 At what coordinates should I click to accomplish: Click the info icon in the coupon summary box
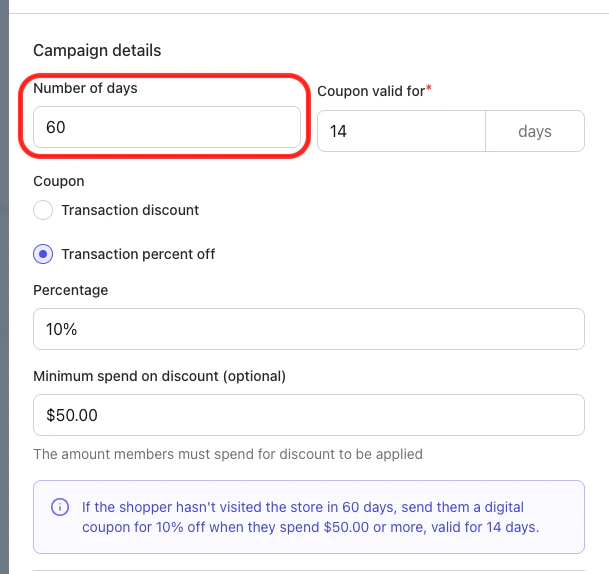coord(60,507)
